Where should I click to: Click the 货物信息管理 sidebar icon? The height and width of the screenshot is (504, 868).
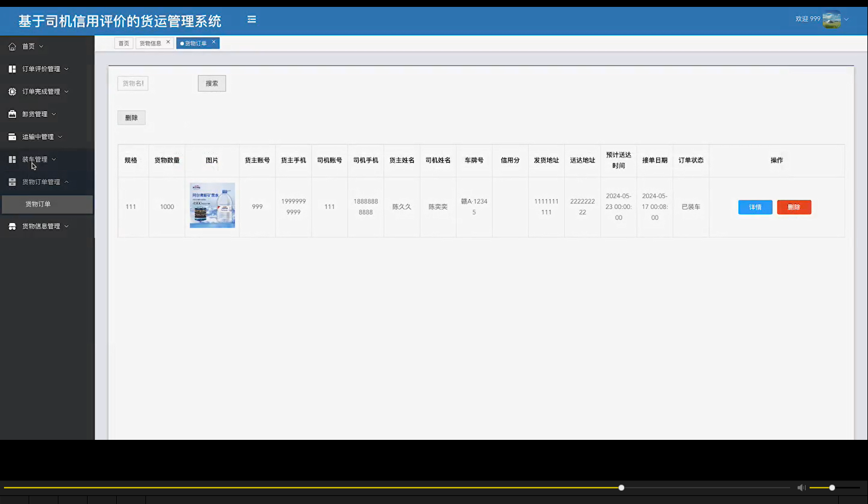coord(11,226)
